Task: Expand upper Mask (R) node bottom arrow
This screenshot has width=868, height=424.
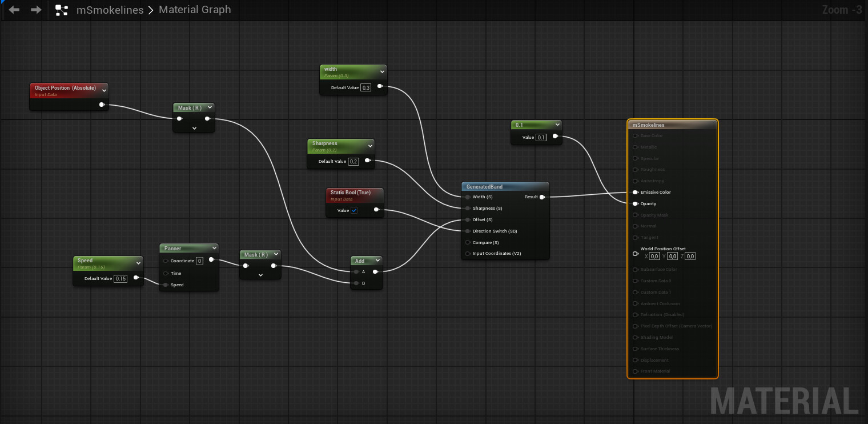Action: click(194, 129)
